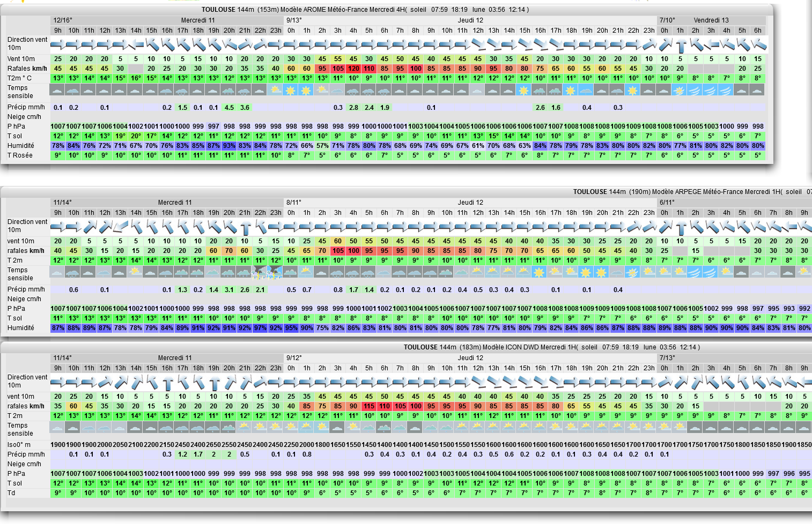The image size is (812, 530).
Task: Click the AROME sun icon at Jeudi 15h
Action: click(524, 91)
